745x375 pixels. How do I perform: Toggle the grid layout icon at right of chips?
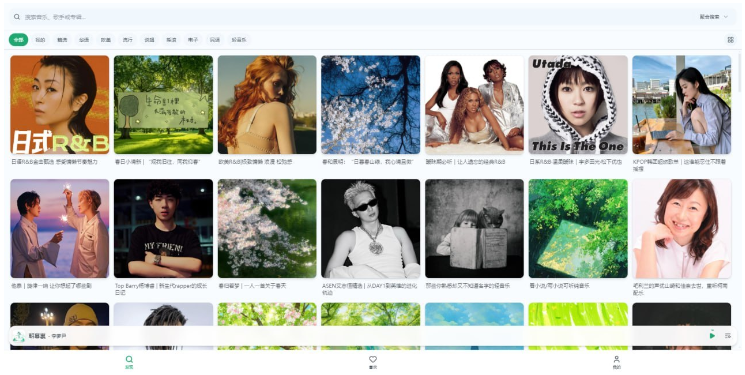click(731, 40)
